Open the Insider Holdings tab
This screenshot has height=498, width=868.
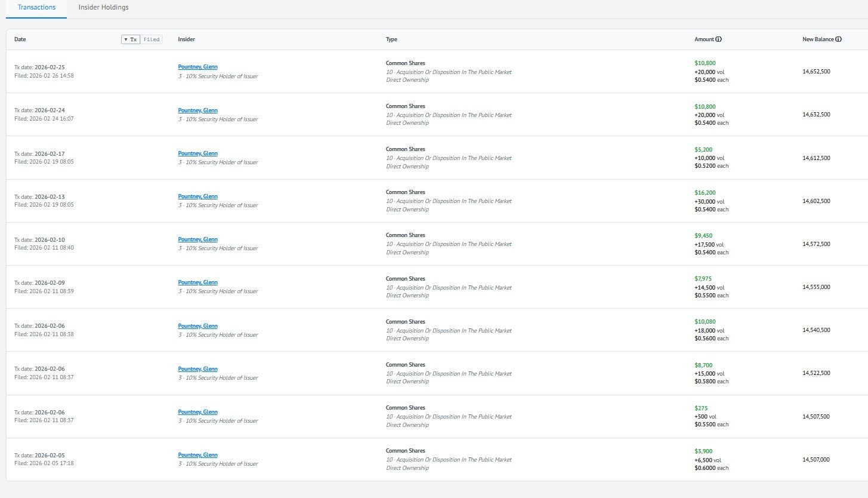pyautogui.click(x=103, y=7)
